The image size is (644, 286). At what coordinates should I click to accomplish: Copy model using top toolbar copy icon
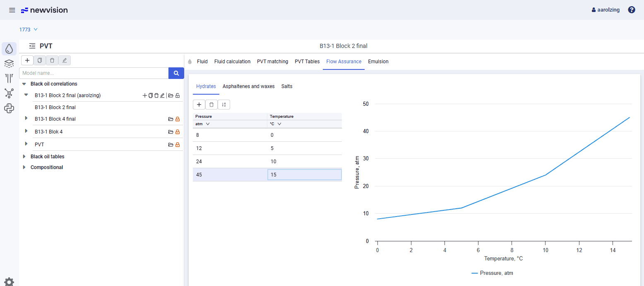40,60
